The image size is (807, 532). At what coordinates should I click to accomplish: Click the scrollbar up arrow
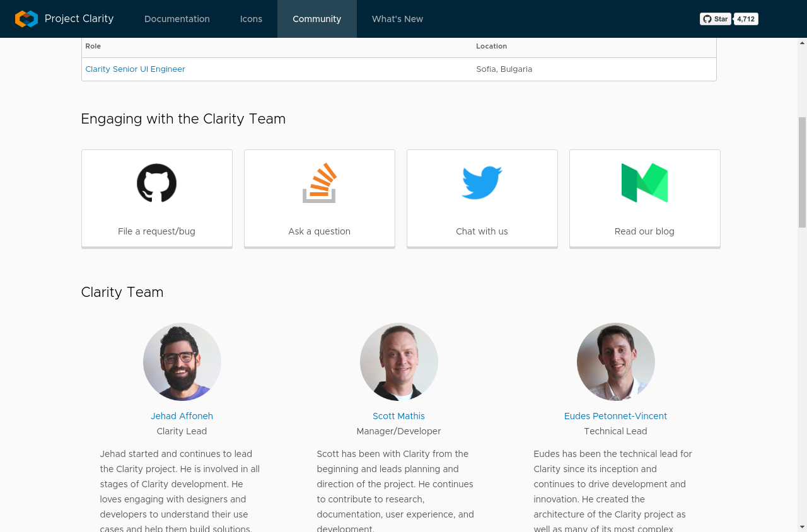click(x=802, y=43)
